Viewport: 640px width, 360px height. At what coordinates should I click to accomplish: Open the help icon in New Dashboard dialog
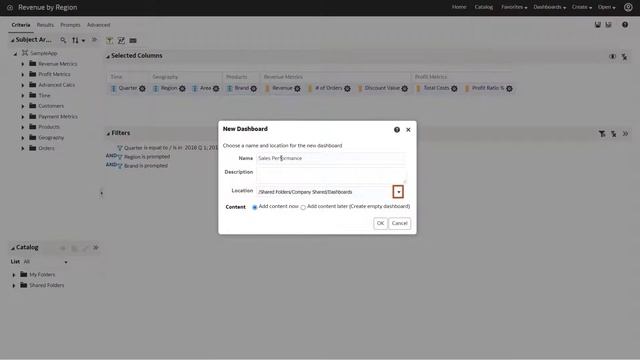click(x=397, y=130)
